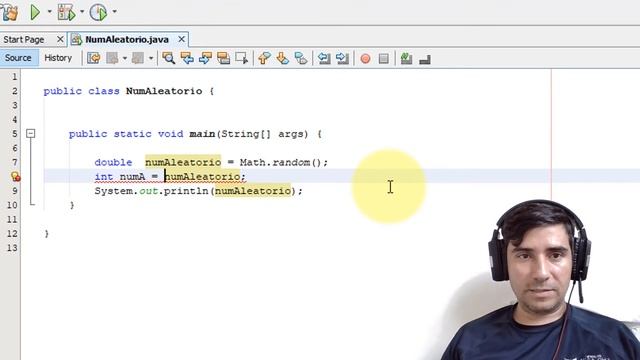Toggle Rectangular Selection icon
This screenshot has width=640, height=360.
pos(242,58)
